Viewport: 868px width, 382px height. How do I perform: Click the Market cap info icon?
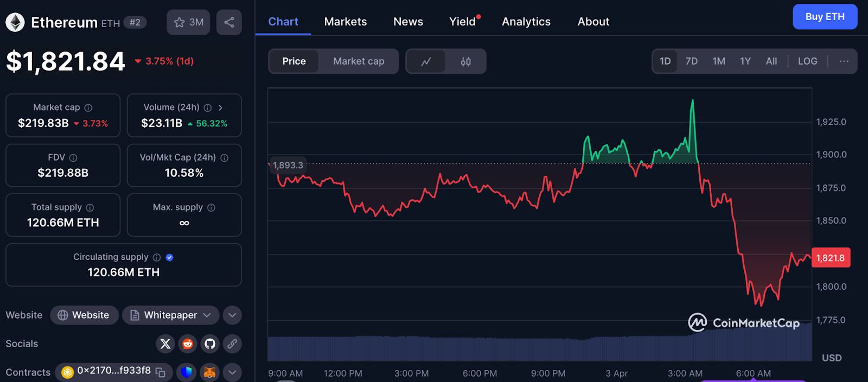pos(88,107)
